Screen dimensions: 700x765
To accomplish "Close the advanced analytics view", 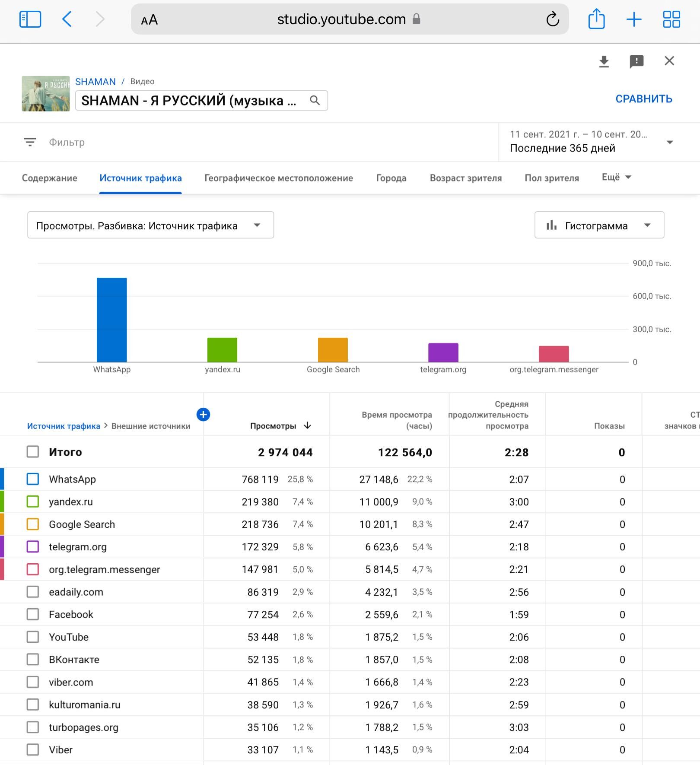I will [669, 61].
